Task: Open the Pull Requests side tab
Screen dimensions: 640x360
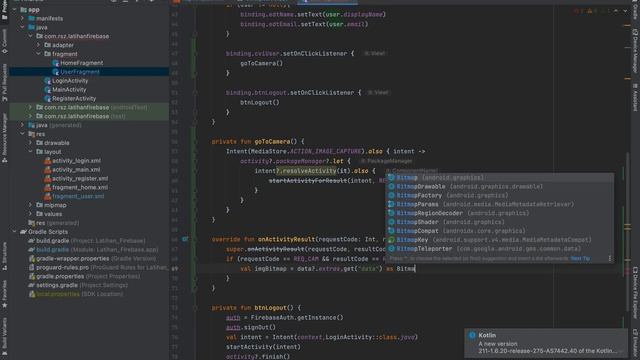Action: 4,82
